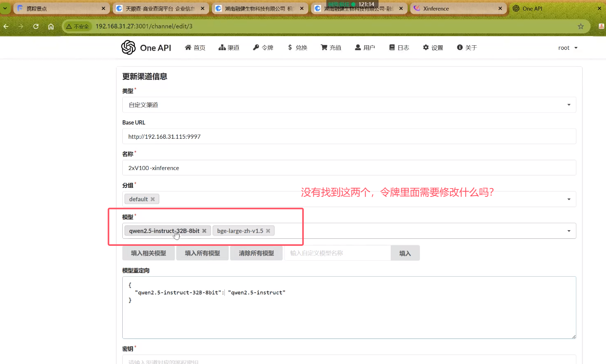Reload the page with the refresh icon
Image resolution: width=606 pixels, height=364 pixels.
click(x=36, y=26)
